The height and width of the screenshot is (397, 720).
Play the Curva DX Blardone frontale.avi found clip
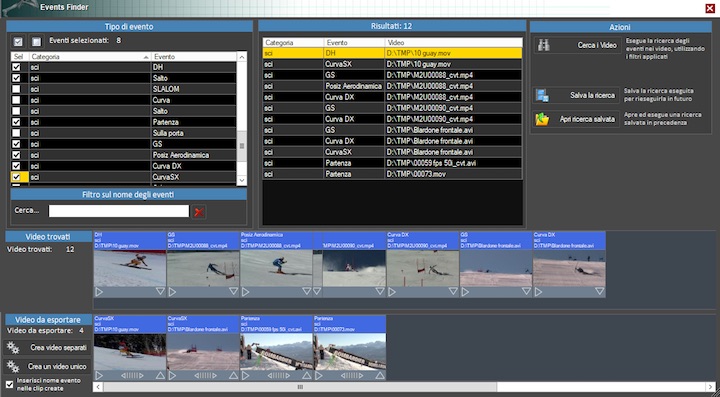(538, 291)
